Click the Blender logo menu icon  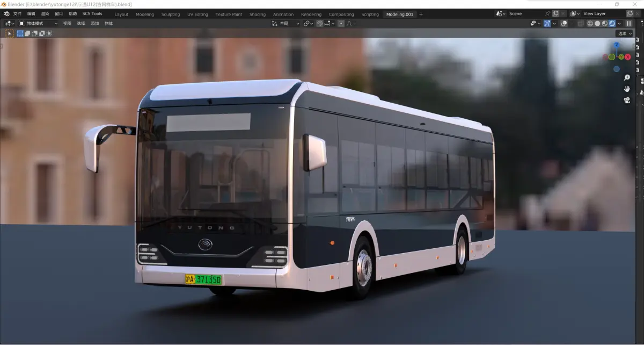point(6,13)
